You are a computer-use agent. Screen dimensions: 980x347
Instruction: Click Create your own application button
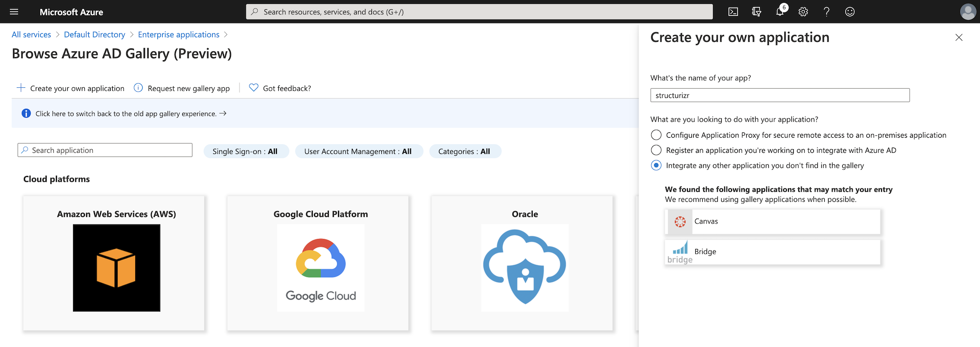(71, 88)
